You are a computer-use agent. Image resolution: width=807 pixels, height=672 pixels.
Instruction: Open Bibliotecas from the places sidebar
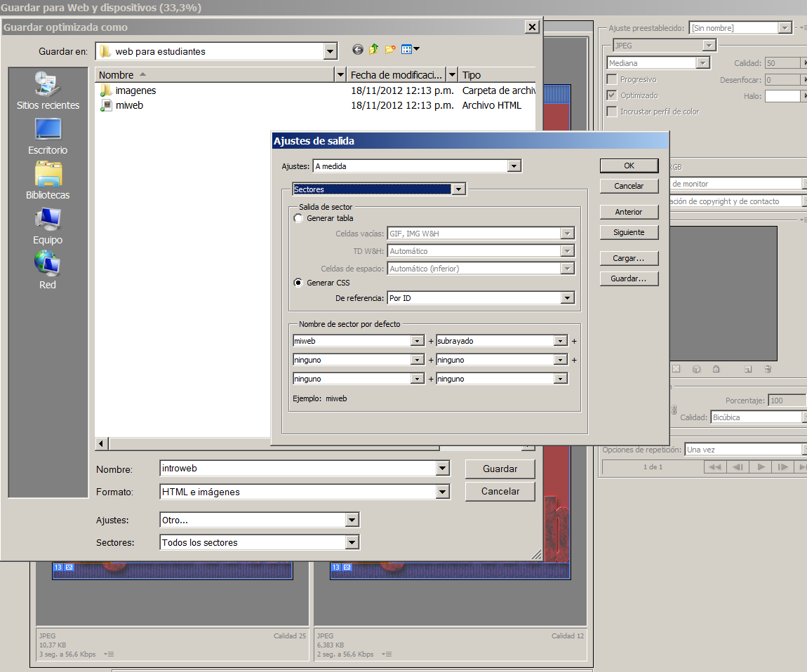point(48,181)
